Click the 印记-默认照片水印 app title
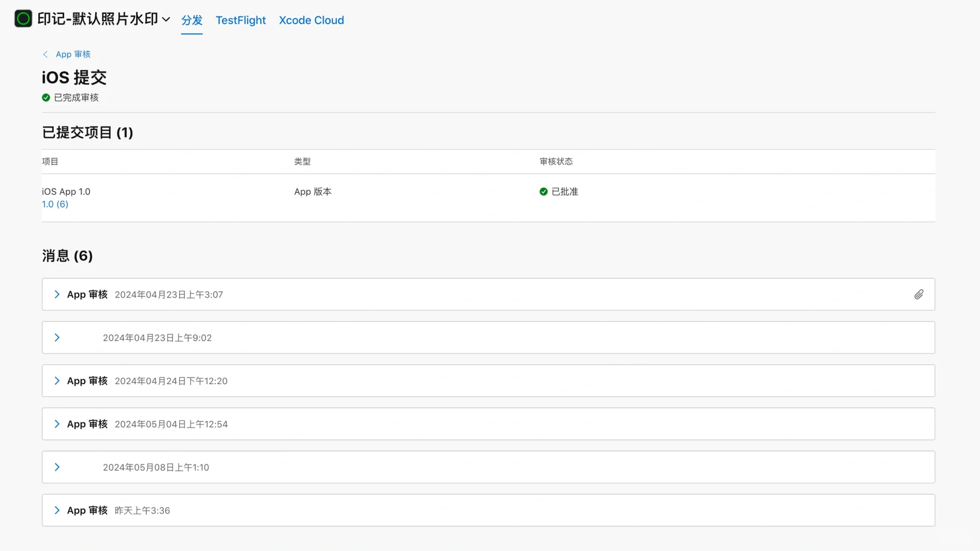Viewport: 980px width, 551px height. coord(97,19)
